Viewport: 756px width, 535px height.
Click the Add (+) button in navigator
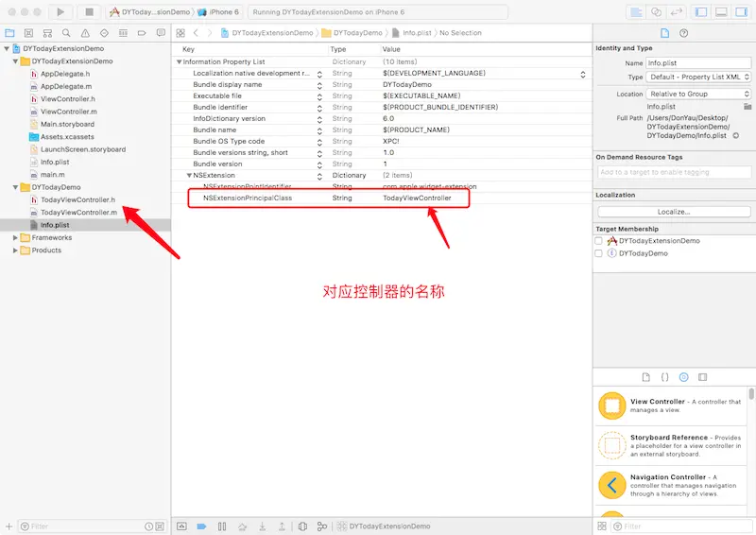click(9, 526)
